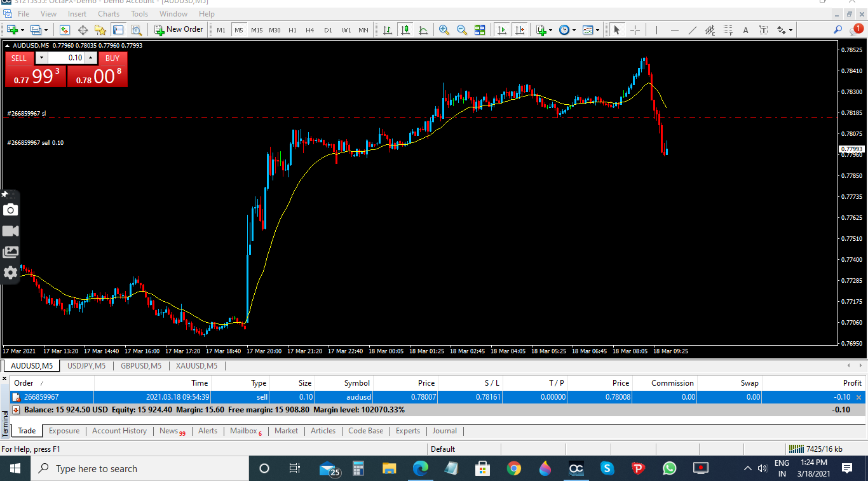
Task: Open the Account History terminal tab
Action: (x=119, y=431)
